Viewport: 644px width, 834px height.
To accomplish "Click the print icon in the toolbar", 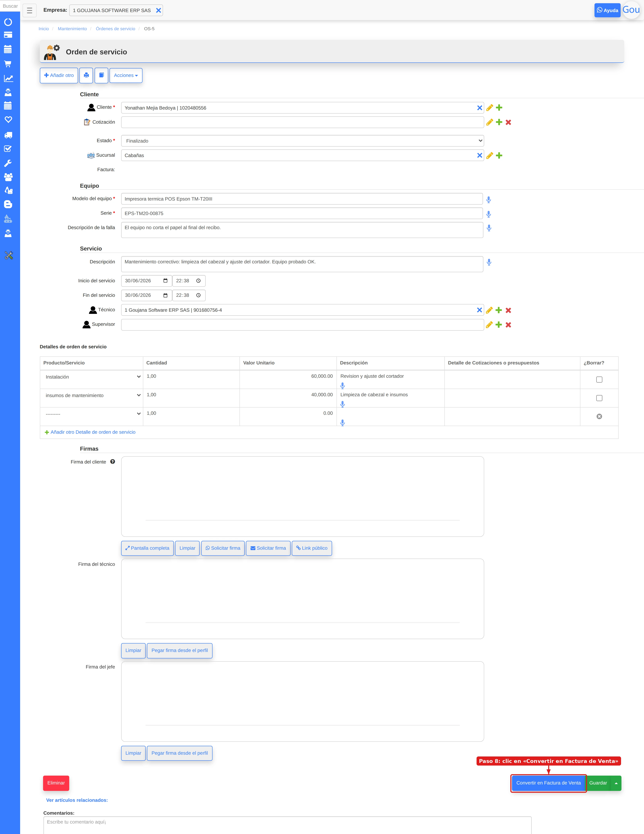I will pyautogui.click(x=86, y=75).
